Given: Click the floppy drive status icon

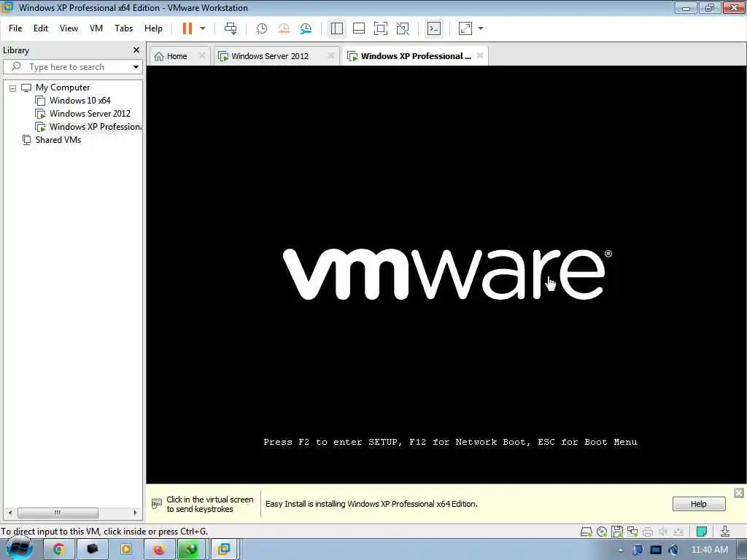Looking at the screenshot, I should click(617, 532).
